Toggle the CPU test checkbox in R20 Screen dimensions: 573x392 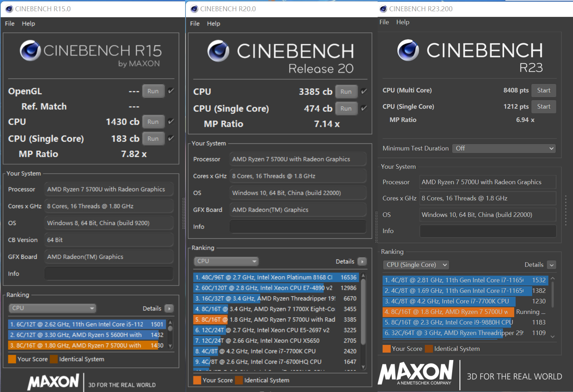[x=364, y=91]
